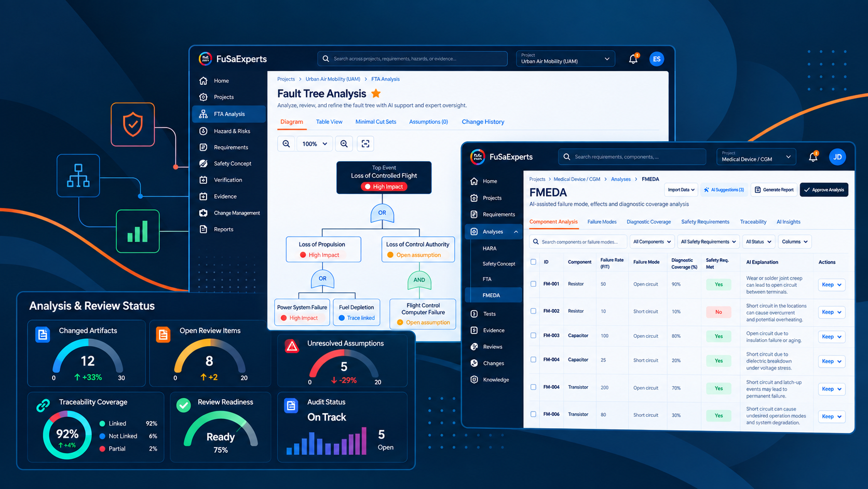Open All Components filter dropdown
Image resolution: width=868 pixels, height=489 pixels.
pos(652,242)
